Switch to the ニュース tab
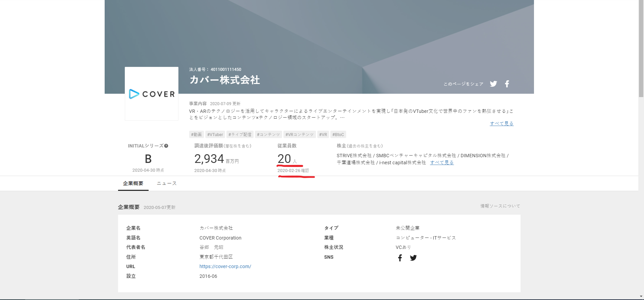Screen dimensions: 644x300 (x=167, y=183)
